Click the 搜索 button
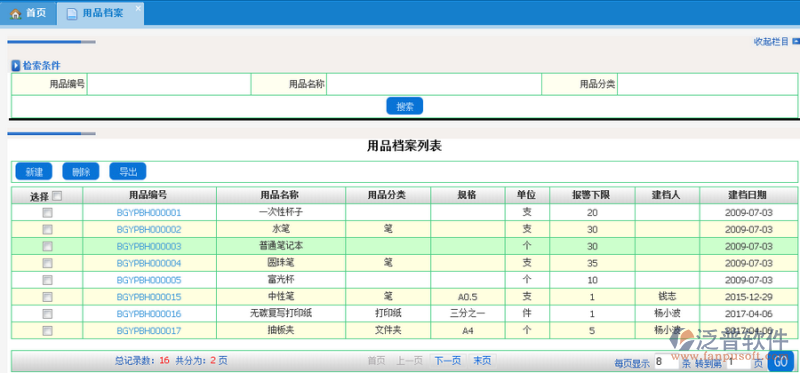800x373 pixels. (405, 106)
